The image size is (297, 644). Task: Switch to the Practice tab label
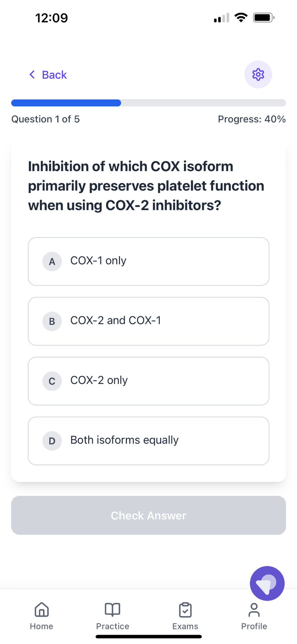click(x=113, y=626)
